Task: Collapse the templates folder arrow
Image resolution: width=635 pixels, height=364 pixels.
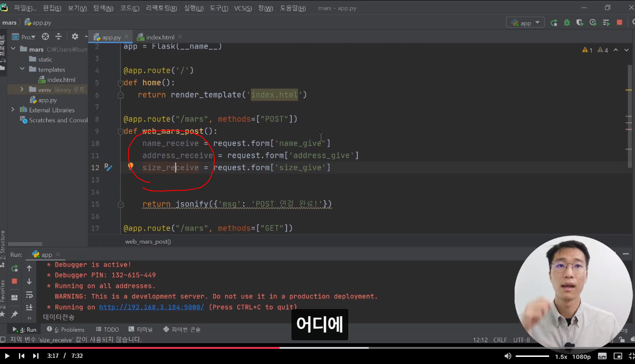Action: (x=22, y=69)
